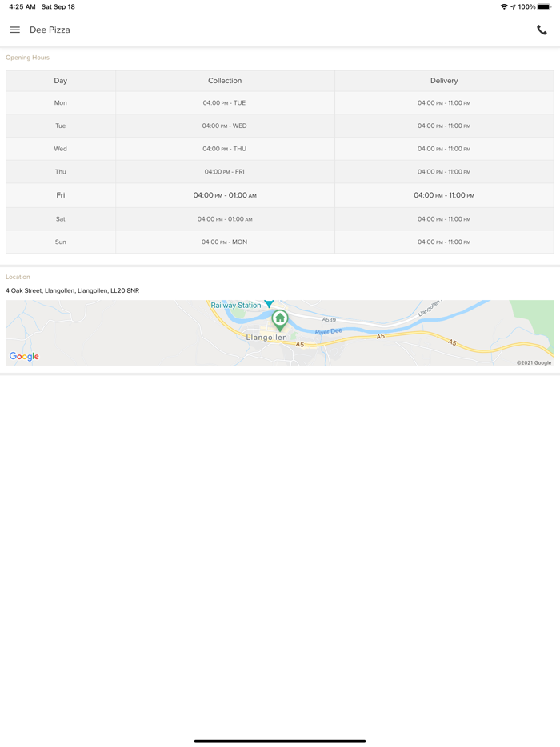Tap the Opening Hours section heading
Screen dimensions: 560x747
(x=28, y=58)
